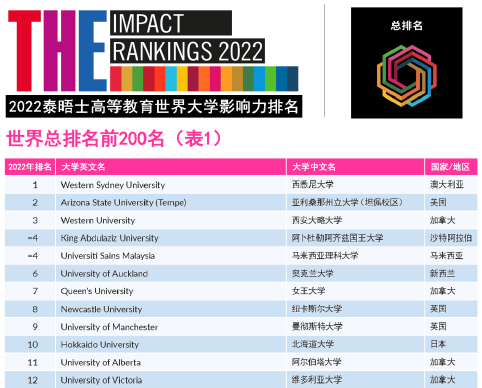Image resolution: width=482 pixels, height=388 pixels.
Task: Click the 2022泰晤士高等教育世界大学影响力排名 banner
Action: (x=154, y=107)
